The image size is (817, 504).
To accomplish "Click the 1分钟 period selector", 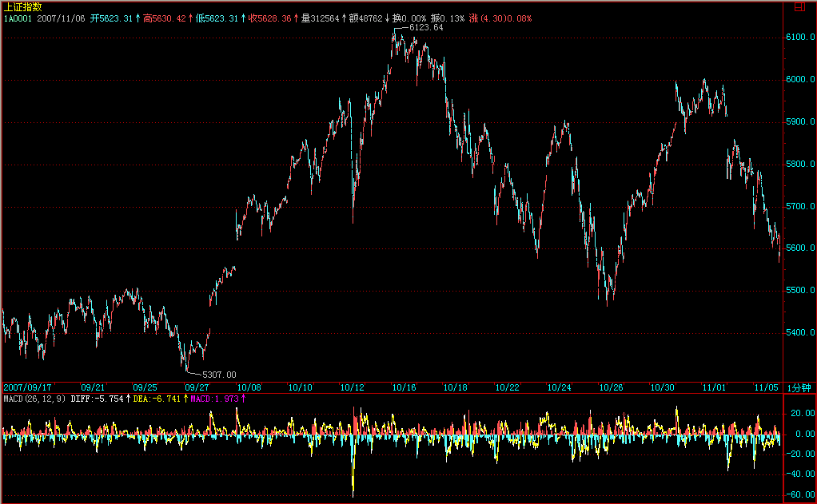I will [x=799, y=387].
